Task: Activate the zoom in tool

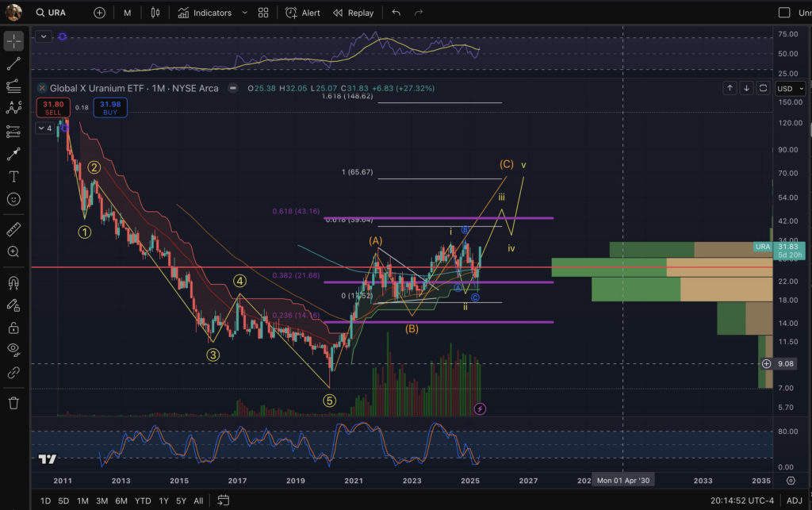Action: 13,251
